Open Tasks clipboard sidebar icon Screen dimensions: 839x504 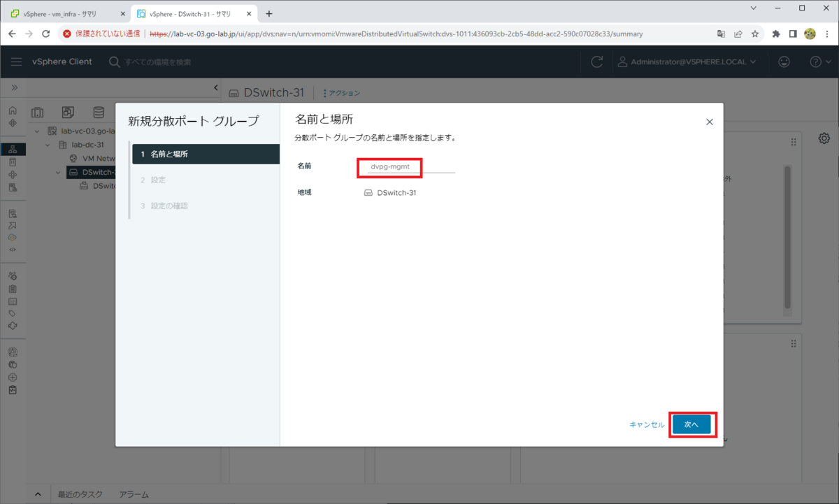click(13, 288)
